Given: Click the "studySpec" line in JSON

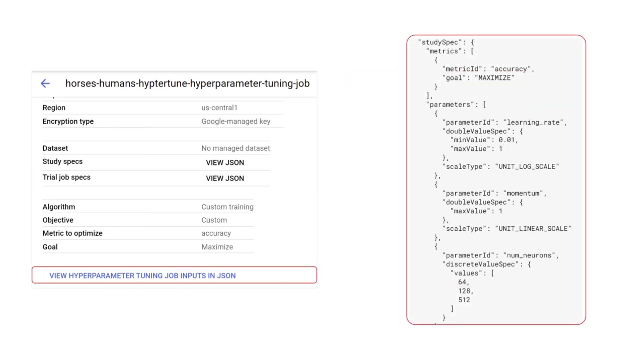Looking at the screenshot, I should tap(446, 42).
